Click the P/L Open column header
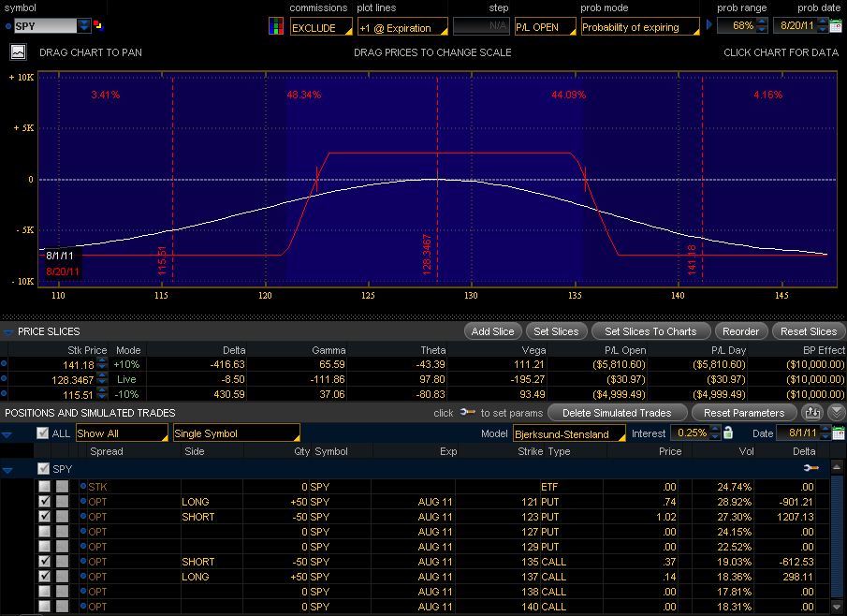This screenshot has height=616, width=847. point(625,350)
